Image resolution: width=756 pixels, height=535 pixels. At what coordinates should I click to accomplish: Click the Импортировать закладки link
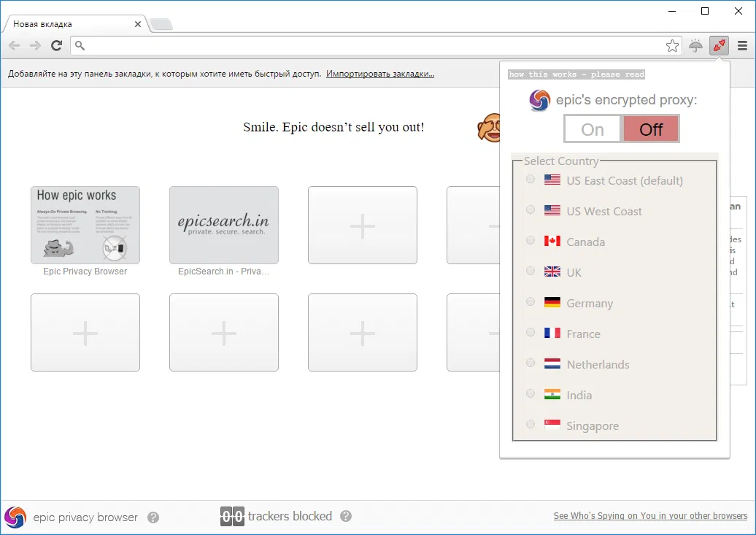tap(380, 74)
